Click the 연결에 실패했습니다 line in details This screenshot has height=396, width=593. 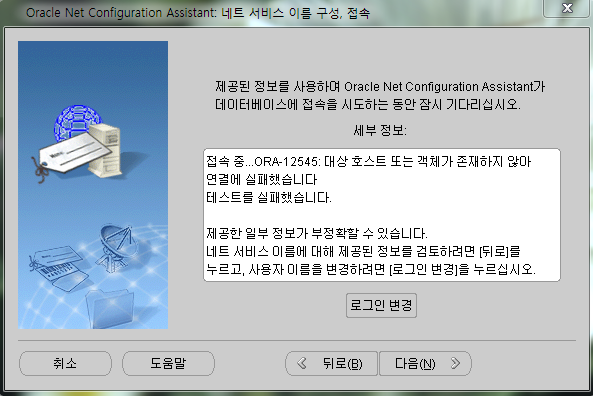pos(261,180)
